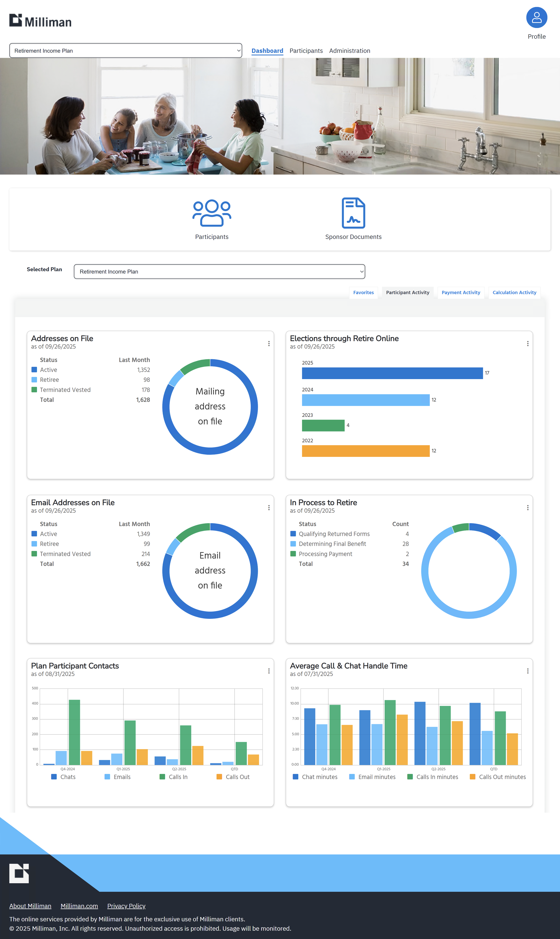
Task: Open the Administration menu item
Action: (349, 51)
